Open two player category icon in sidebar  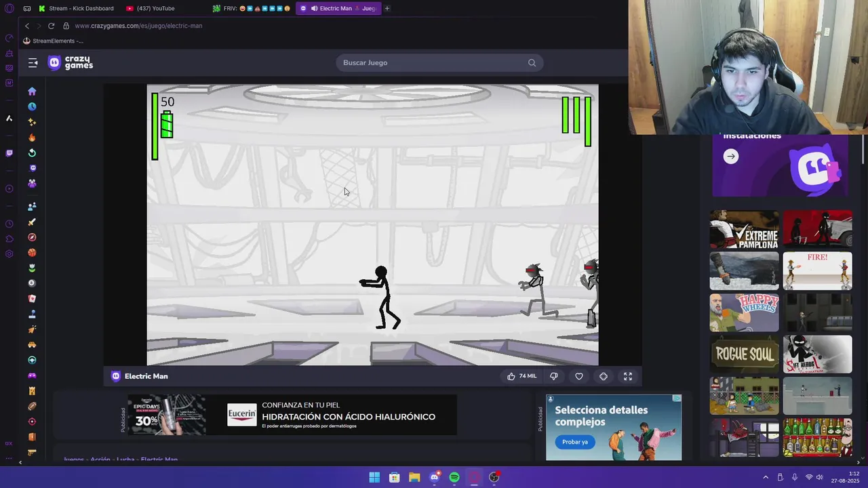click(32, 207)
